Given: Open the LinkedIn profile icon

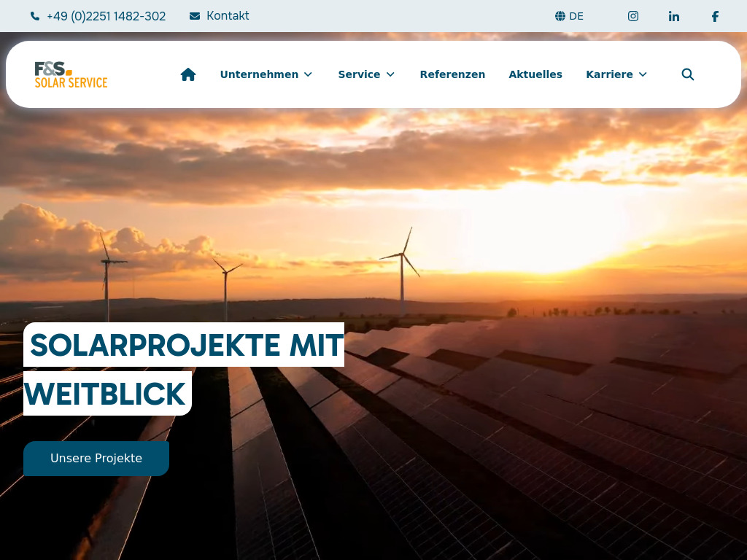Looking at the screenshot, I should click(674, 15).
